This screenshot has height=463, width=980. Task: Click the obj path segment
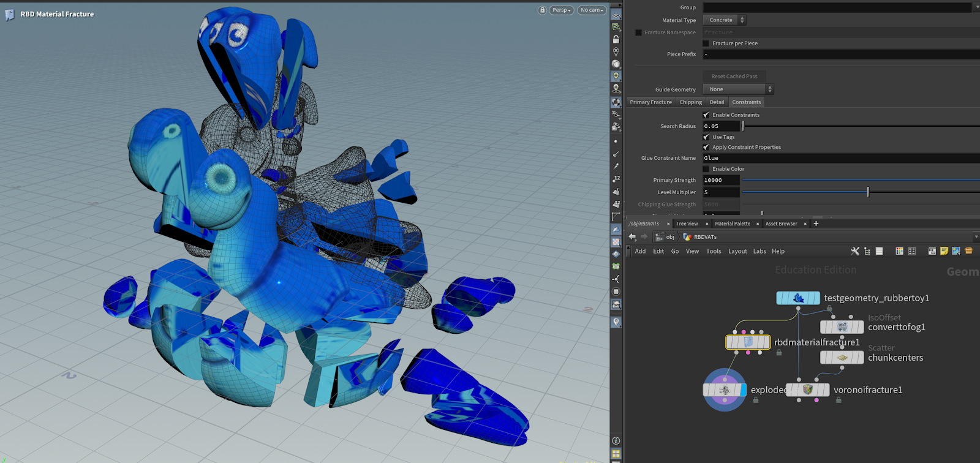click(x=665, y=237)
